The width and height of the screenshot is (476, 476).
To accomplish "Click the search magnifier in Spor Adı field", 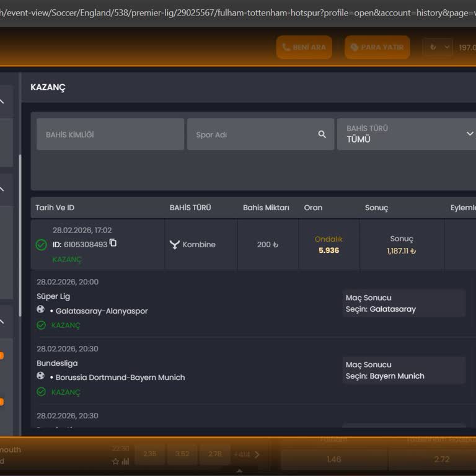I will coord(322,134).
